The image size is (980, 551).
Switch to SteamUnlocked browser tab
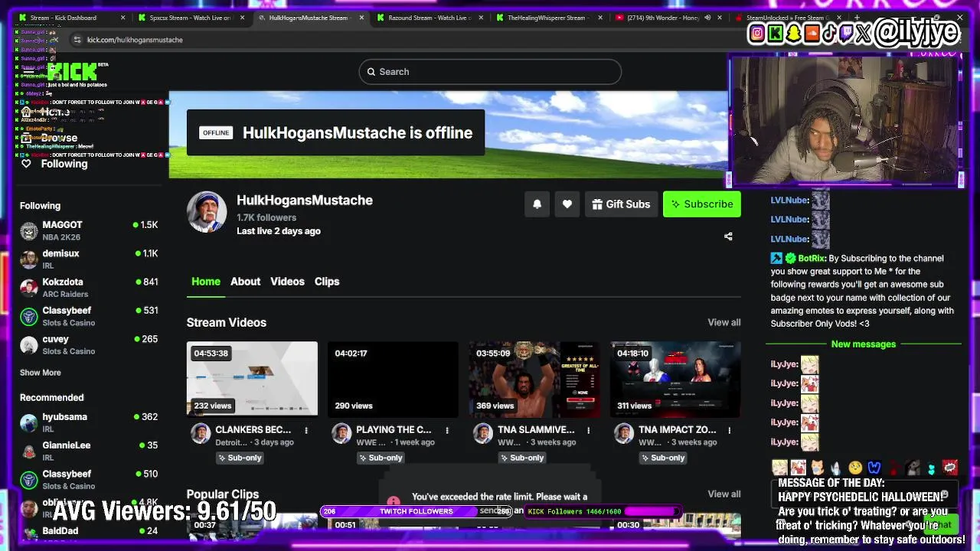tap(787, 18)
